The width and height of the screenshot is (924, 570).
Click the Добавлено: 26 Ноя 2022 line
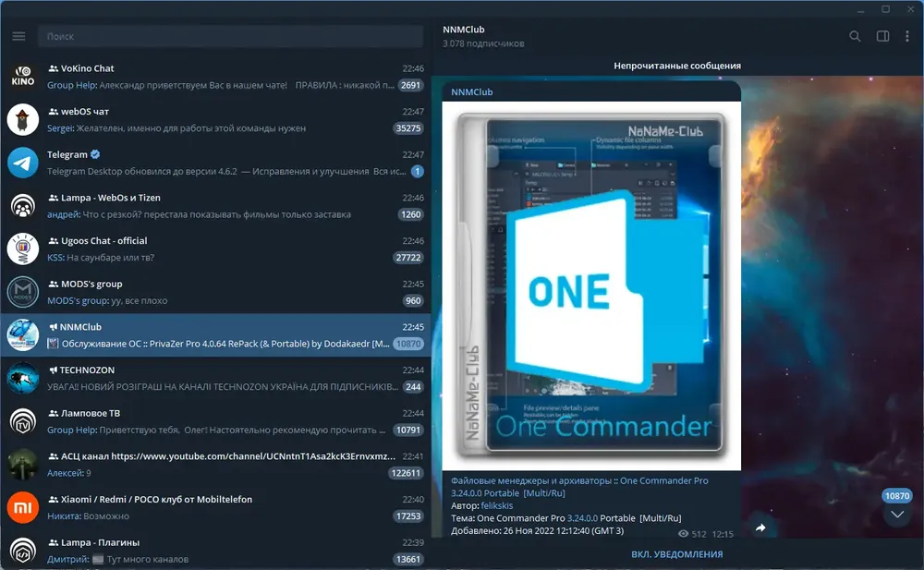(x=537, y=530)
